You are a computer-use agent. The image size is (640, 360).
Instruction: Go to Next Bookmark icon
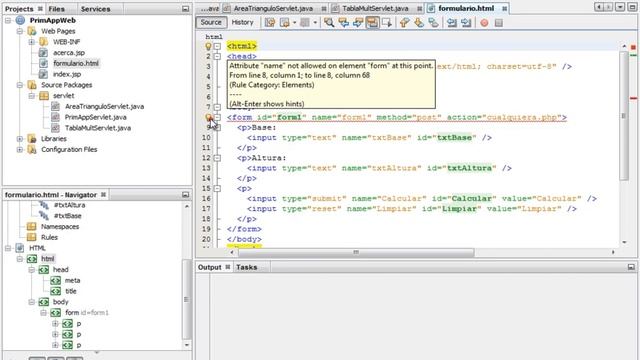tap(419, 22)
